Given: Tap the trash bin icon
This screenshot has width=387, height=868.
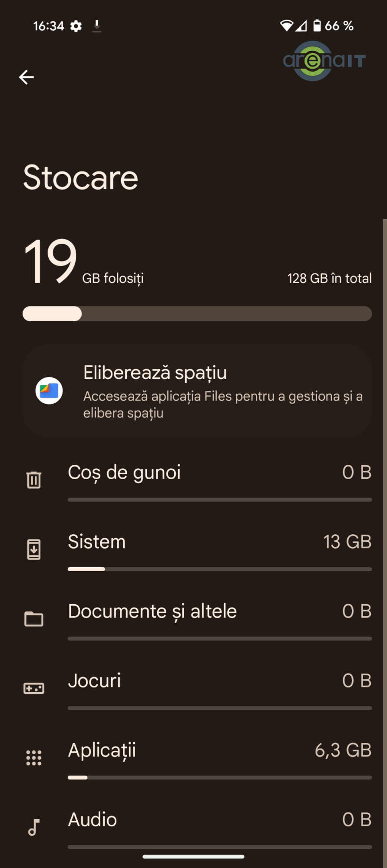Looking at the screenshot, I should pyautogui.click(x=34, y=480).
